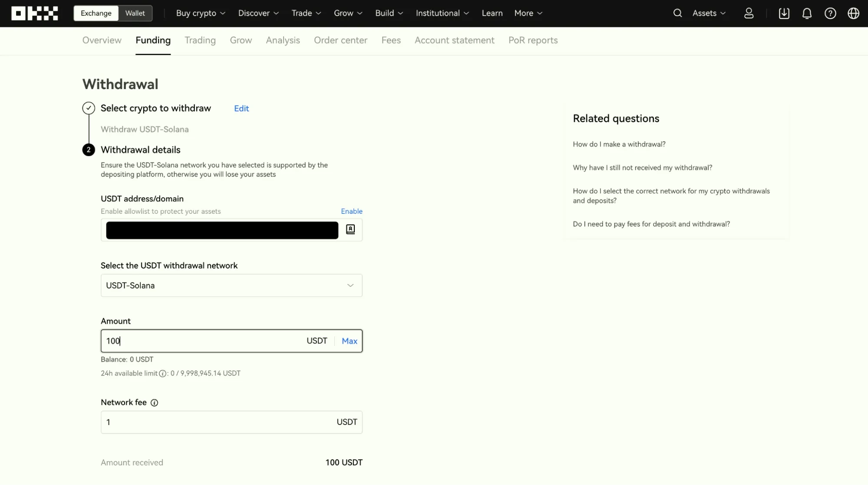Open the address book icon

350,229
